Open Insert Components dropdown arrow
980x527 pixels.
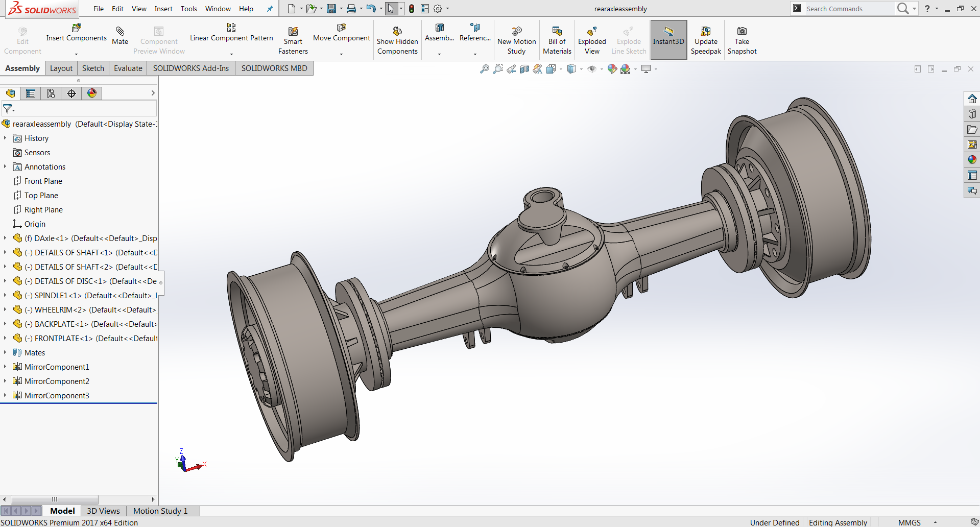coord(76,54)
